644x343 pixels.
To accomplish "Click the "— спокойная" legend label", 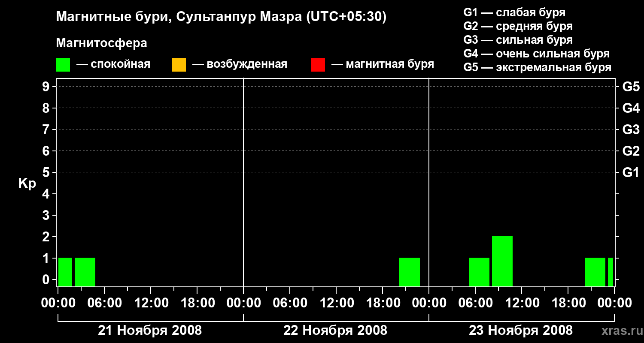I will 113,64.
